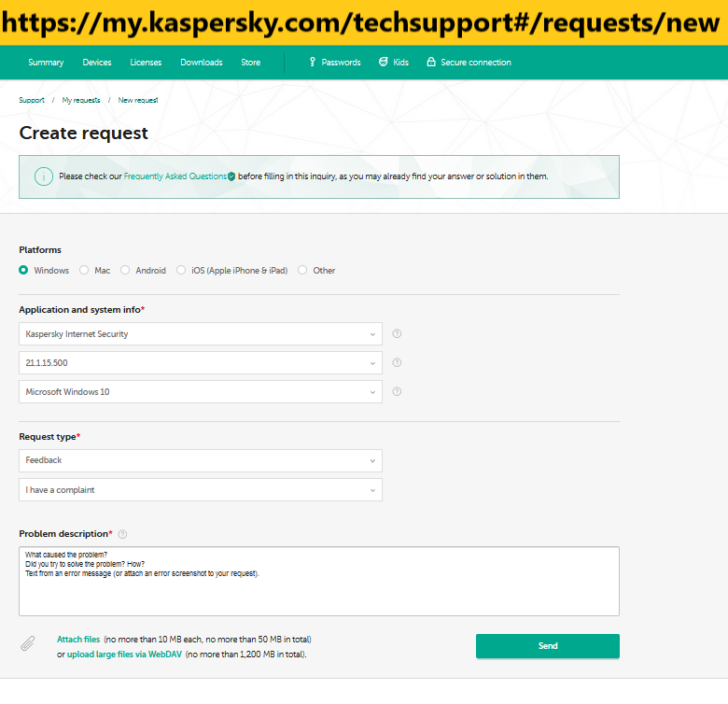This screenshot has height=704, width=728.
Task: Open the Frequently Asked Questions link
Action: 175,176
